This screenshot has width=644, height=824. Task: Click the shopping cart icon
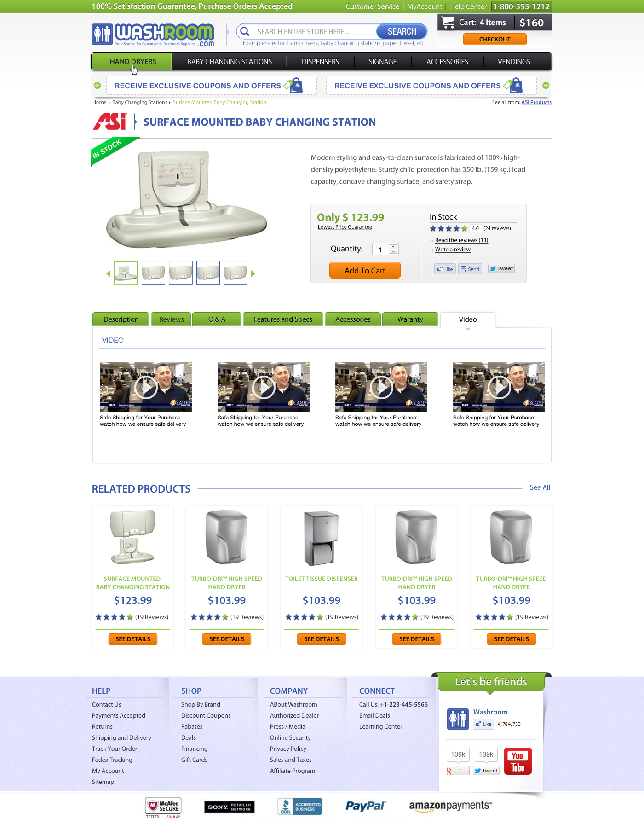[448, 22]
